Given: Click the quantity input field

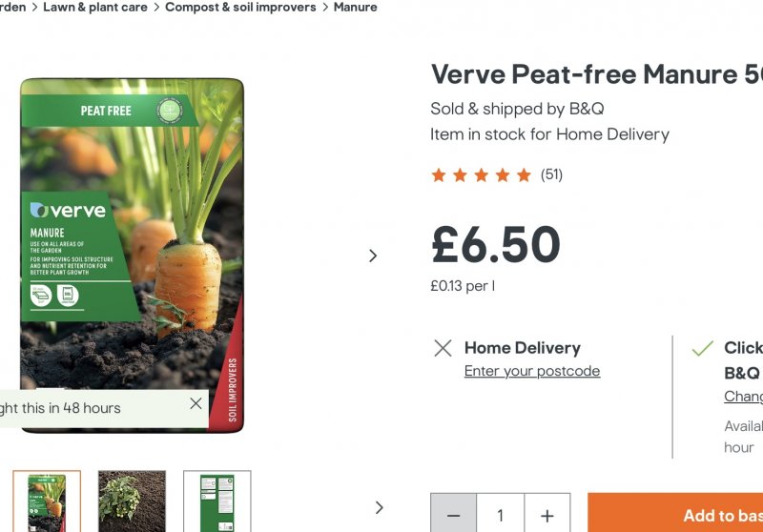Looking at the screenshot, I should (500, 515).
